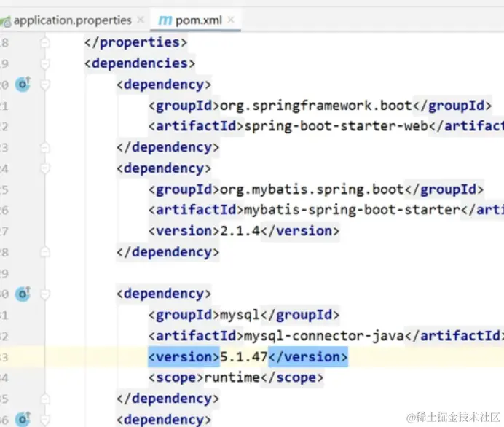Click the opening dependencies tag
The width and height of the screenshot is (504, 427).
click(x=140, y=63)
